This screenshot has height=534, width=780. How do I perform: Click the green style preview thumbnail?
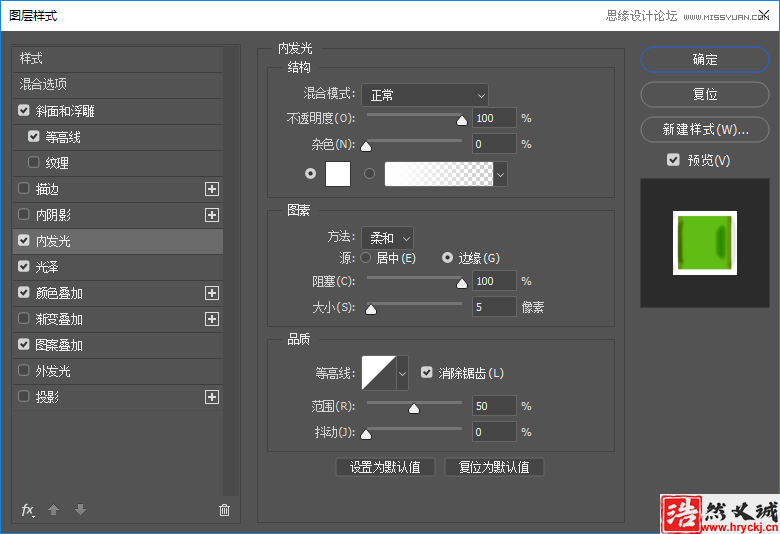[x=705, y=243]
